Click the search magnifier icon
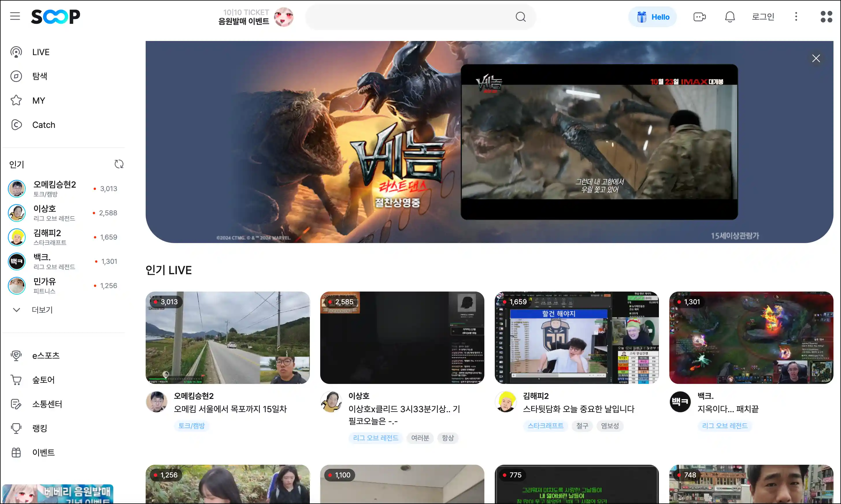This screenshot has width=841, height=504. (x=520, y=17)
